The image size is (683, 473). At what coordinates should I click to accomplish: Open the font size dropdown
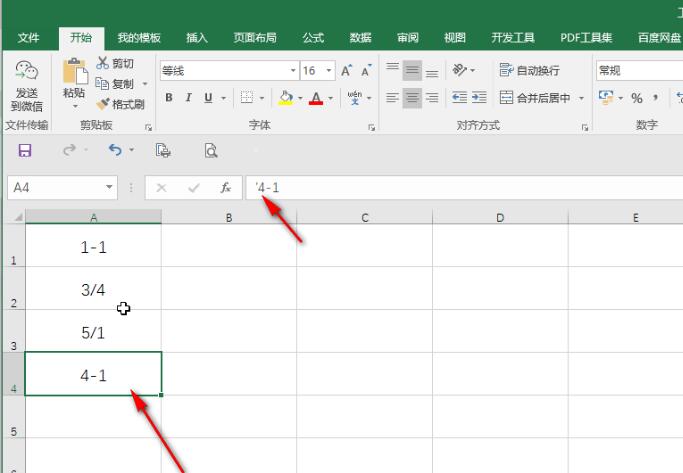pyautogui.click(x=329, y=71)
